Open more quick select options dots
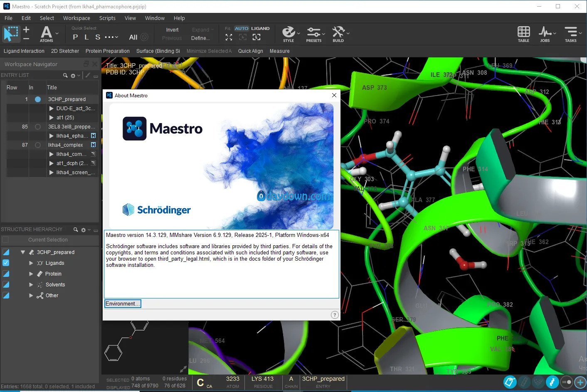This screenshot has height=392, width=587. click(111, 37)
